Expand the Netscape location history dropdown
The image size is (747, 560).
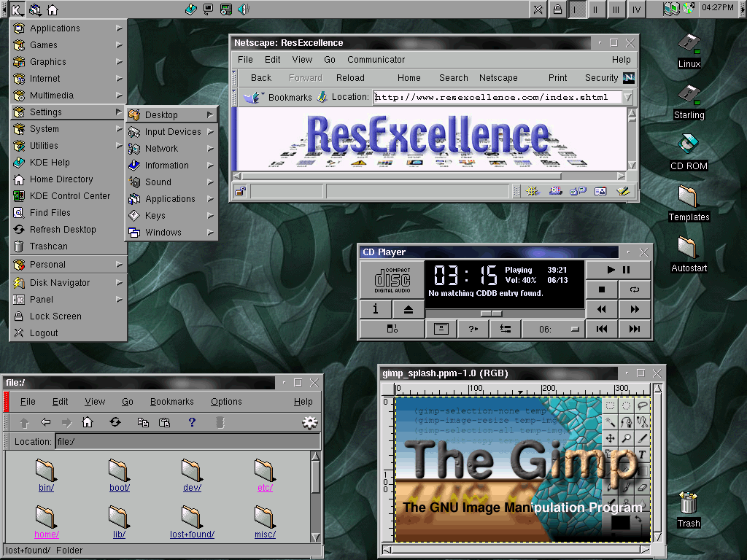[x=627, y=97]
